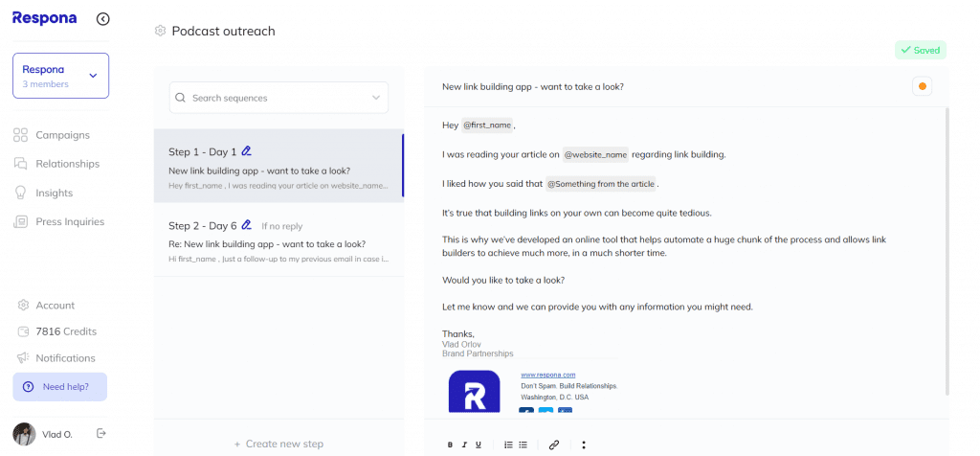Viewport: 980px width, 456px height.
Task: Click the @Something from the article variable
Action: [601, 184]
